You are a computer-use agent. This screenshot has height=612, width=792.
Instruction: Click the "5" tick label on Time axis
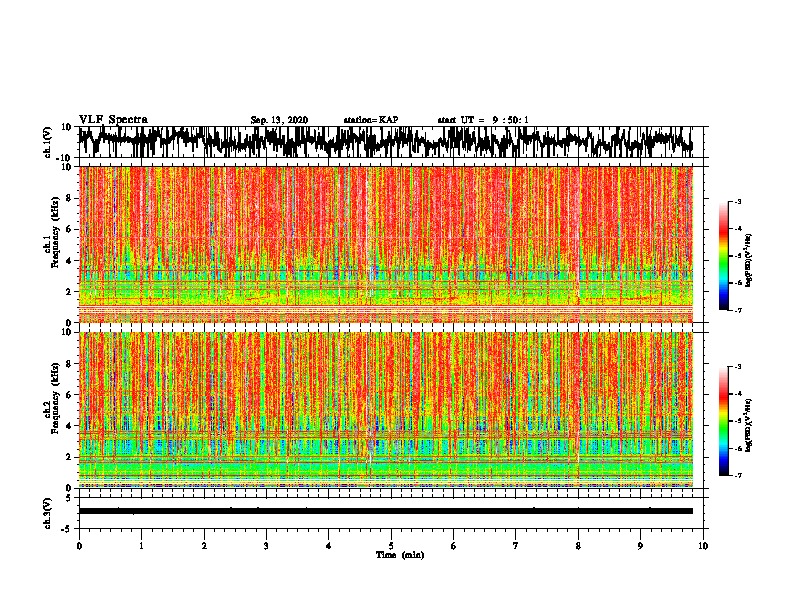click(x=391, y=546)
